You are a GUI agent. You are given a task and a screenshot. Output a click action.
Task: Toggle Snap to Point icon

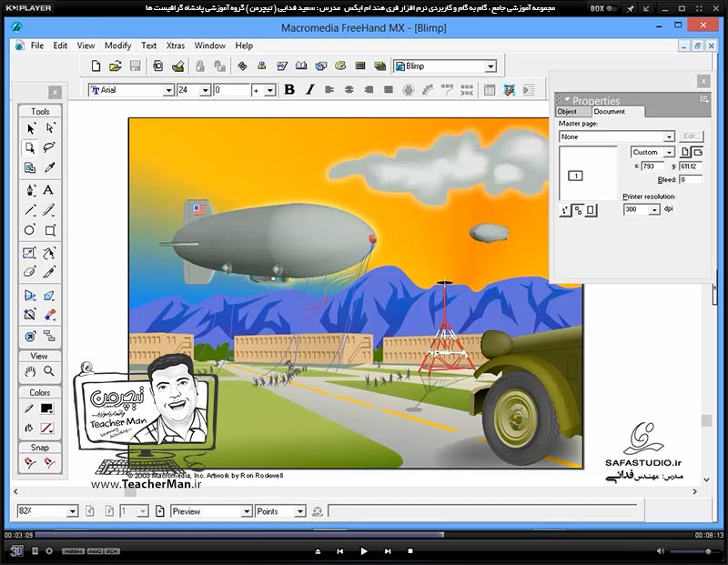(30, 463)
